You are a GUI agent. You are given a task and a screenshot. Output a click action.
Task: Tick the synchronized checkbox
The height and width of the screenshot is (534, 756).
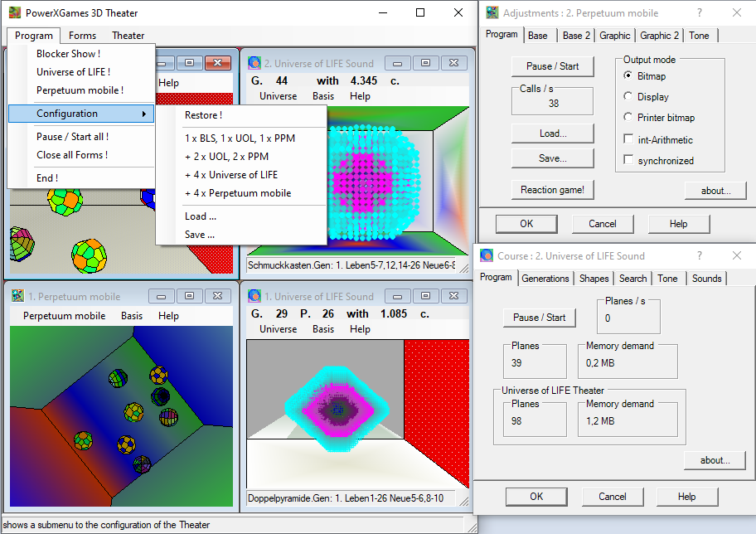click(x=628, y=160)
